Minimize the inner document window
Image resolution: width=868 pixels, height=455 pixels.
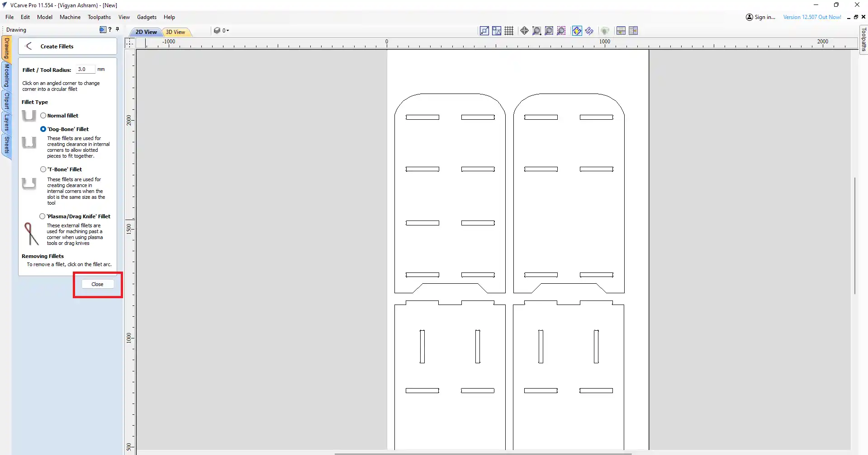point(849,17)
